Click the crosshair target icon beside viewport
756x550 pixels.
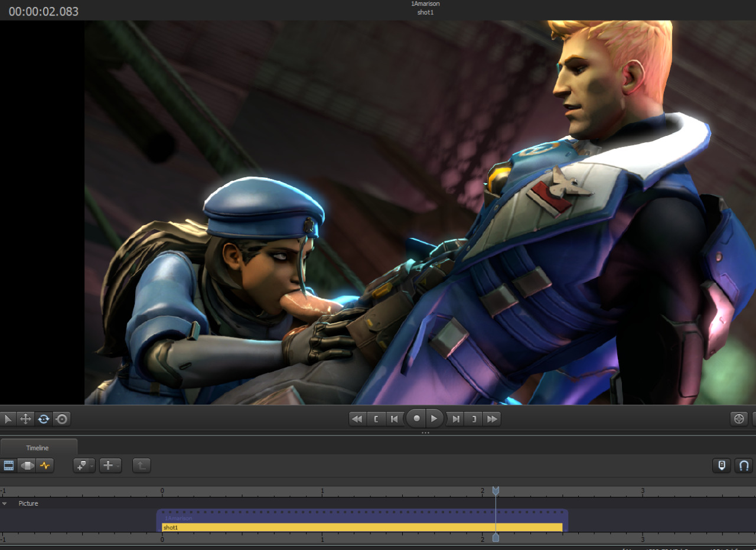click(739, 419)
